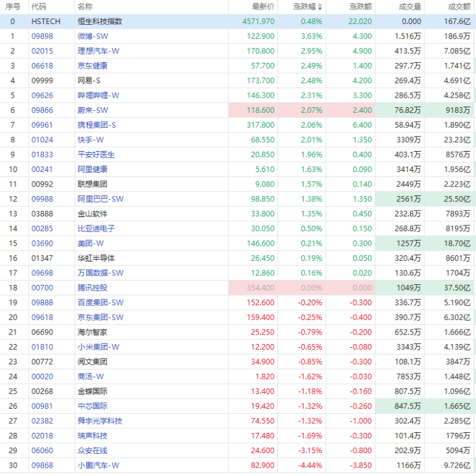Sort by the 涨跌幅 column arrow icon

click(320, 7)
